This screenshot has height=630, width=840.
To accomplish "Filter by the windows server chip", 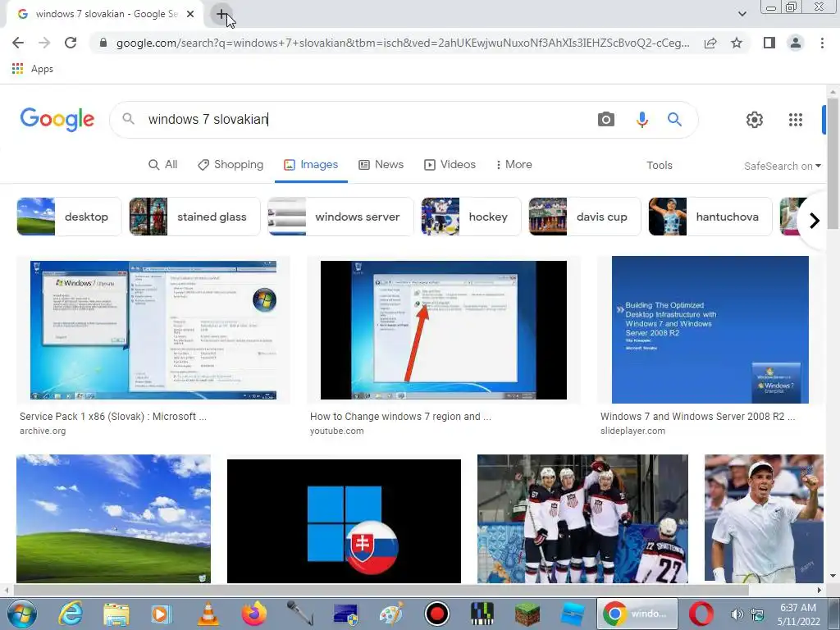I will point(340,217).
